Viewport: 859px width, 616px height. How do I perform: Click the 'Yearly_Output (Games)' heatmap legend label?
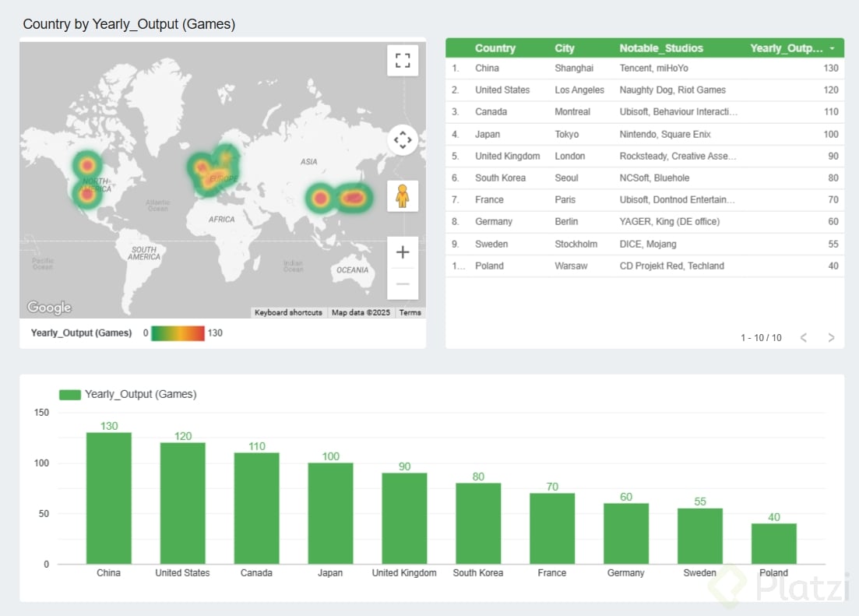pos(81,333)
